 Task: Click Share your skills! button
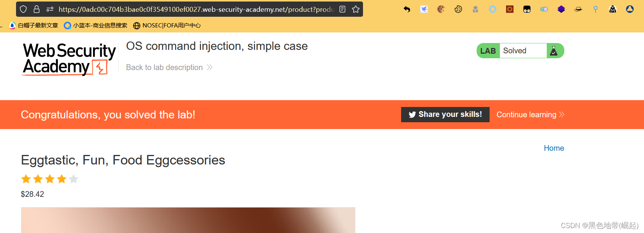(x=445, y=115)
